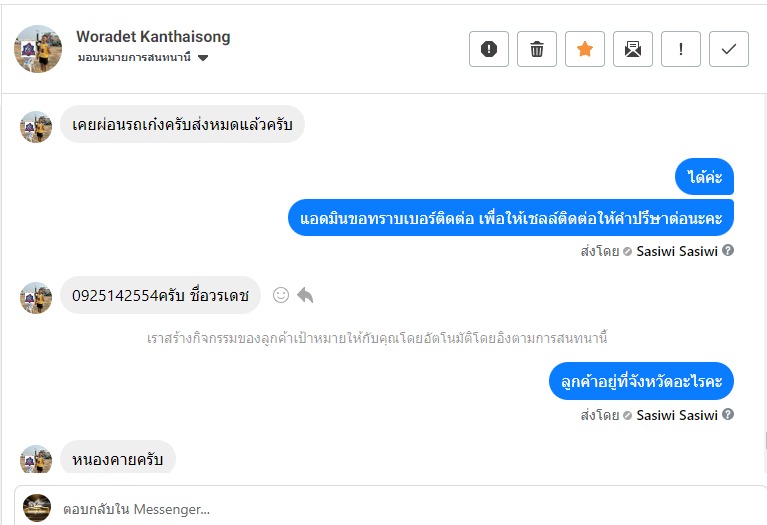Open Sasiwi Sasiwi sender name under province question
Image resolution: width=767 pixels, height=525 pixels.
tap(677, 415)
